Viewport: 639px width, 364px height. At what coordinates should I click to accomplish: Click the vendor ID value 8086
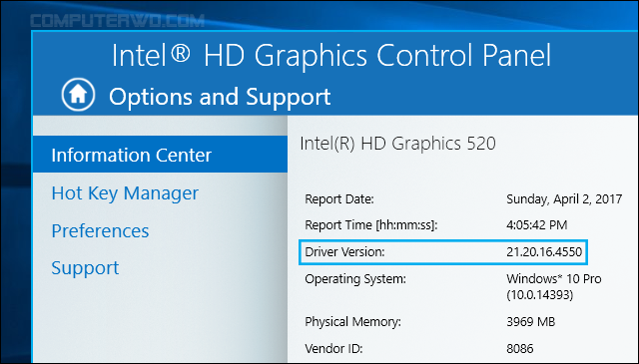click(519, 348)
